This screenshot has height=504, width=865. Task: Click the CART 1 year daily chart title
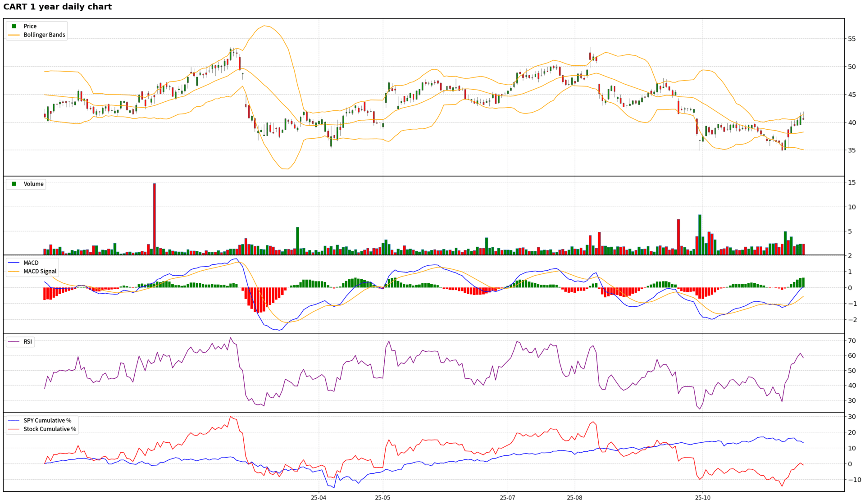(58, 7)
